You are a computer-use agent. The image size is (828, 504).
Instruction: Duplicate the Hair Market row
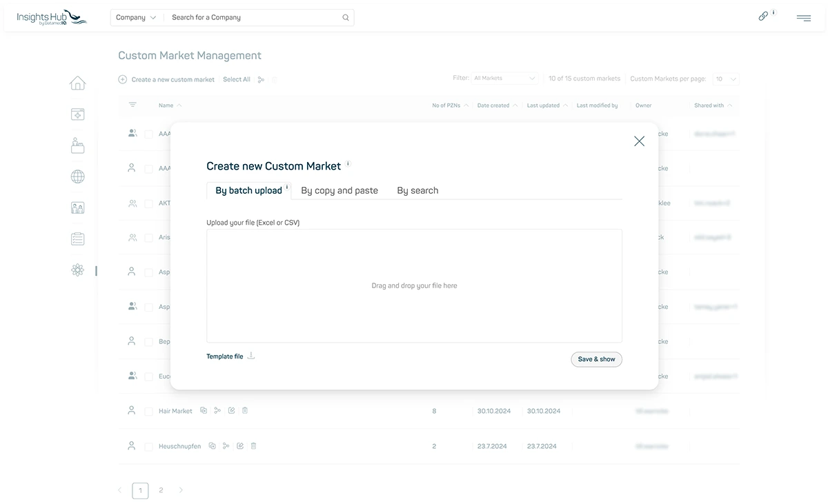pos(204,410)
